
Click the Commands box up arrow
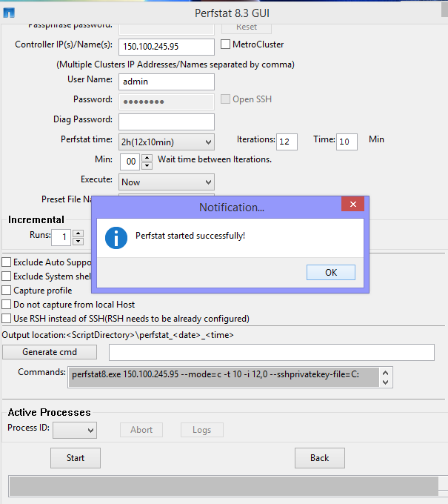[x=386, y=373]
